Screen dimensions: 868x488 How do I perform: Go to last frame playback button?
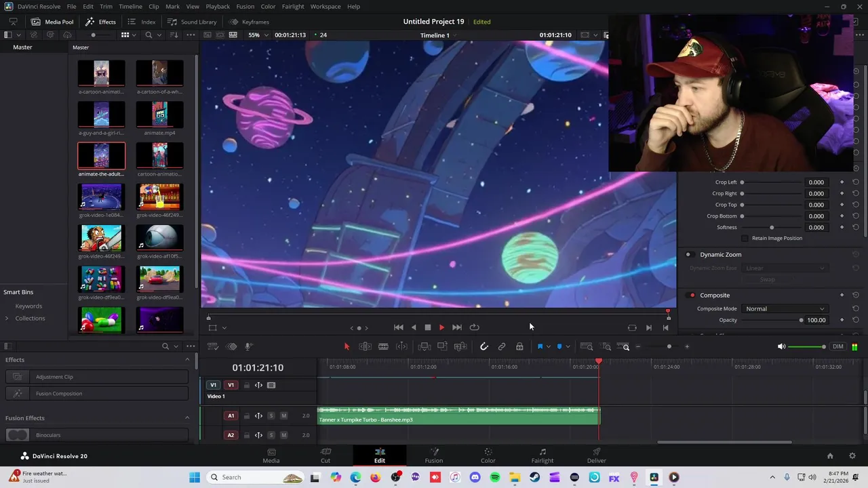click(457, 327)
